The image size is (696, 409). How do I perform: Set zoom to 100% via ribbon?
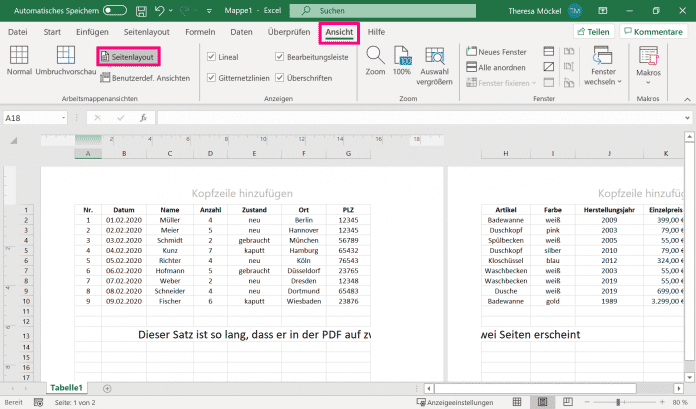click(402, 58)
